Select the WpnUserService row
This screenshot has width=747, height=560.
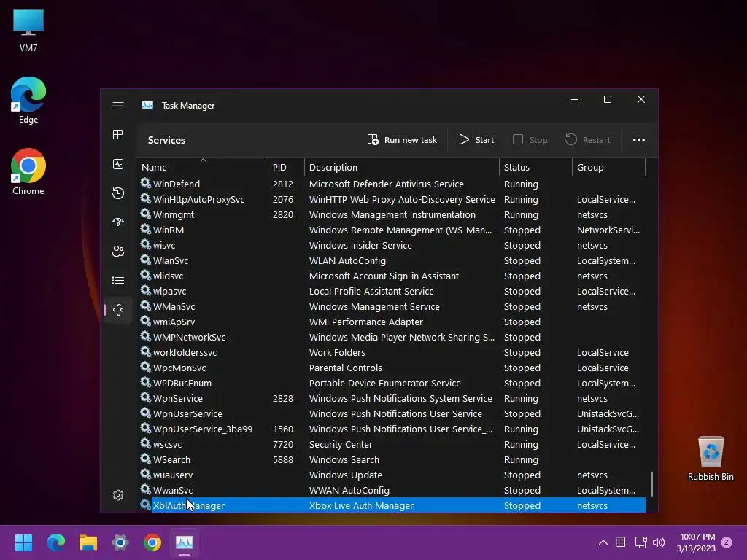point(392,414)
